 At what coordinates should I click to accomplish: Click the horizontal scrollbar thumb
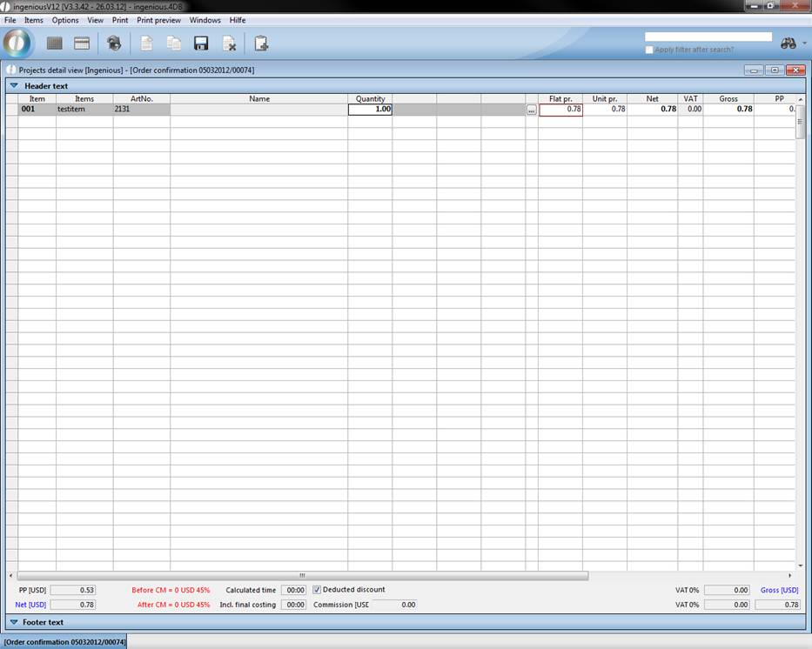tap(302, 575)
